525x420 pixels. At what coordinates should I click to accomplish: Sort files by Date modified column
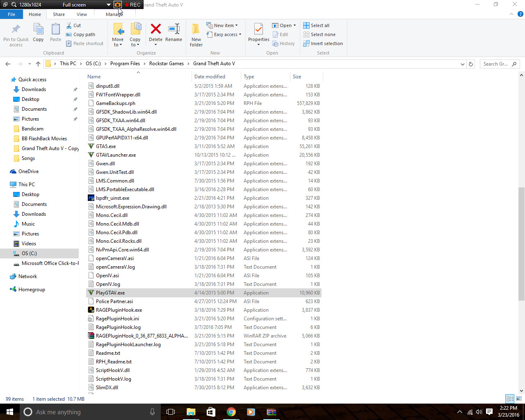click(x=216, y=77)
